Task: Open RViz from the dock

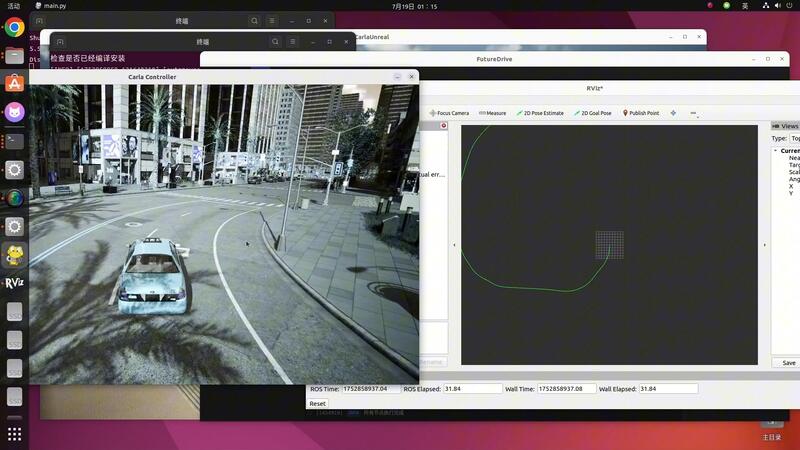Action: click(14, 283)
